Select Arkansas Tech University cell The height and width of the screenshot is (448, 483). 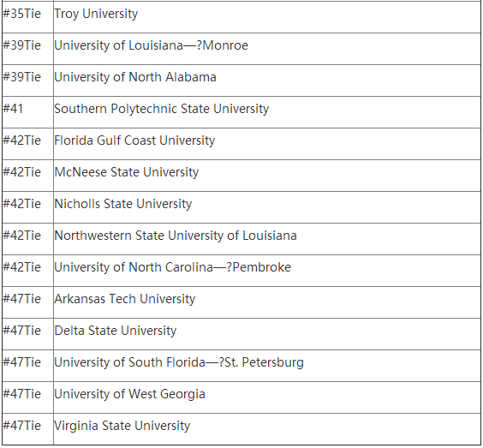pos(266,302)
